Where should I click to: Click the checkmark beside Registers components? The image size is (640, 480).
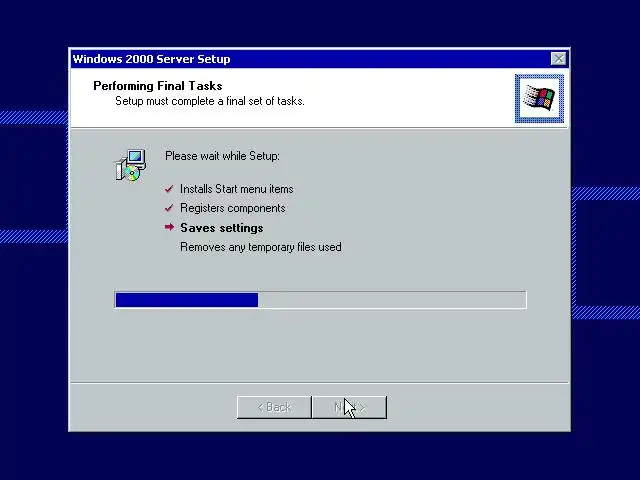click(x=169, y=208)
